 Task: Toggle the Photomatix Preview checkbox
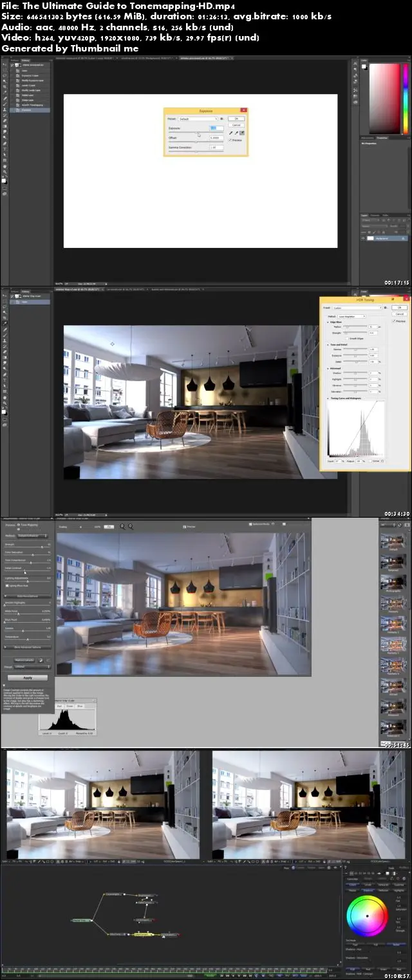(x=184, y=526)
